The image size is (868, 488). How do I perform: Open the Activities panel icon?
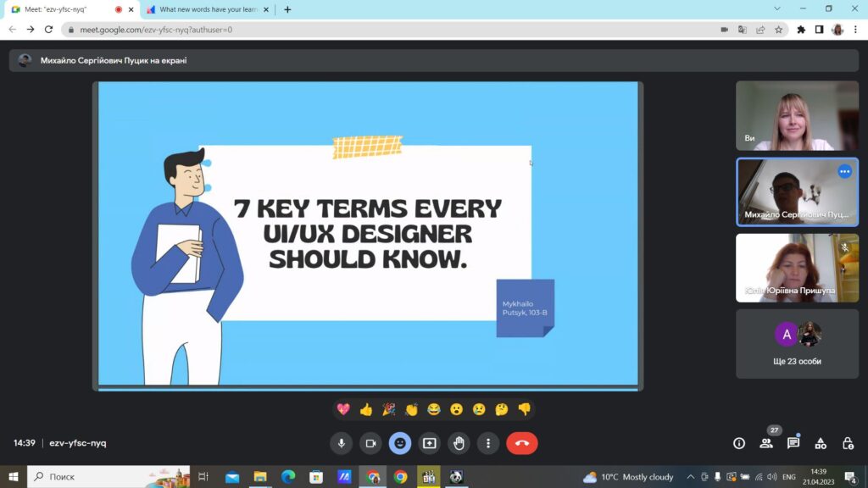821,443
